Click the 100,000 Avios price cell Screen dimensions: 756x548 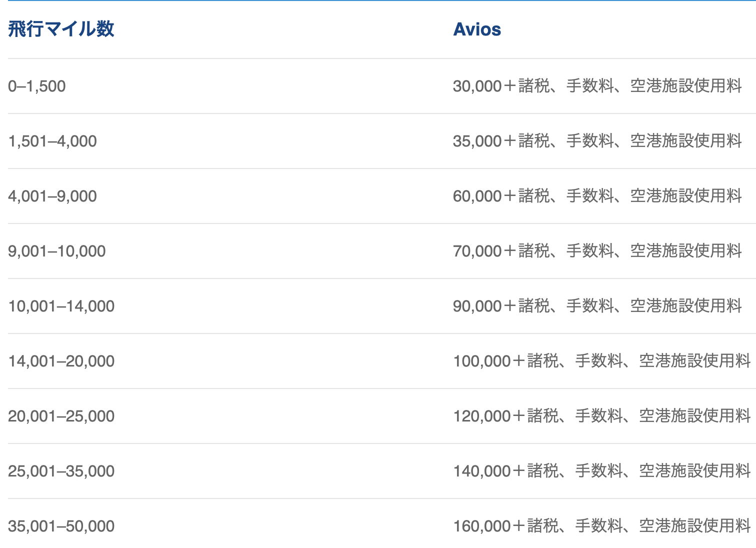pyautogui.click(x=601, y=361)
